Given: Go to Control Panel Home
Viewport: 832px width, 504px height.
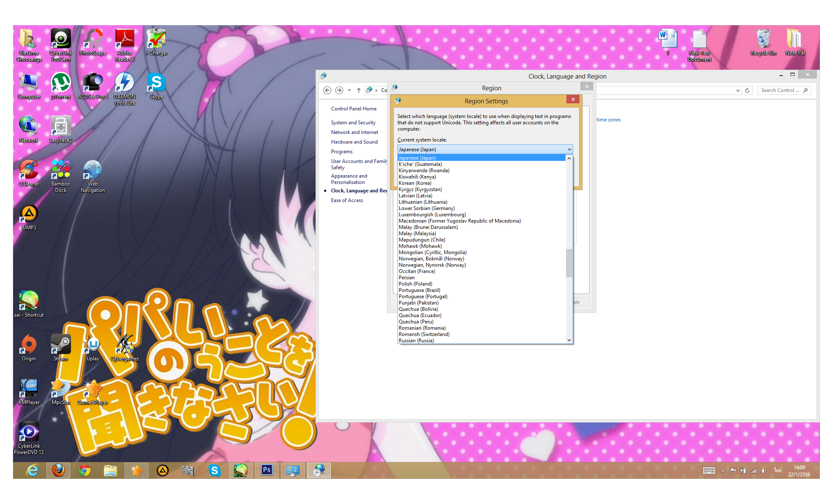Looking at the screenshot, I should click(x=353, y=109).
